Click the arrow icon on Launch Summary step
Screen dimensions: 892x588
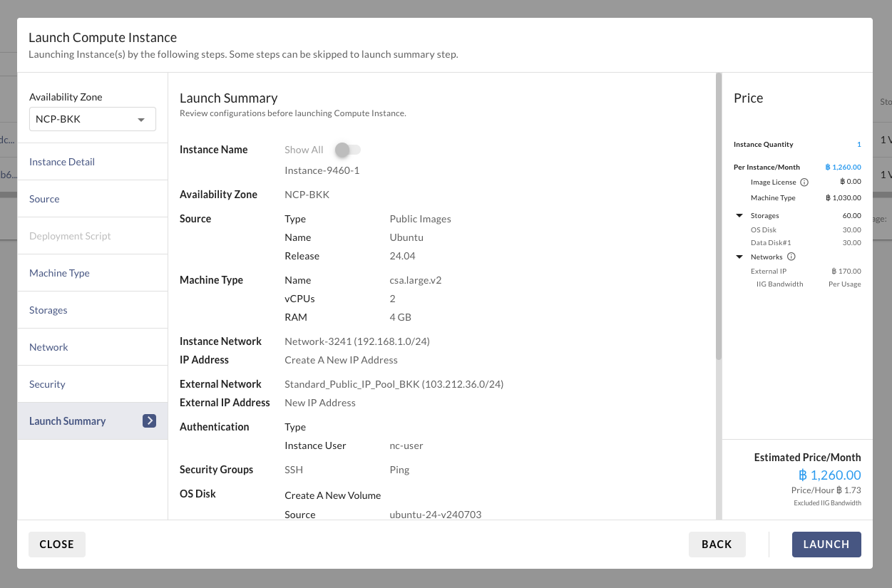click(149, 421)
